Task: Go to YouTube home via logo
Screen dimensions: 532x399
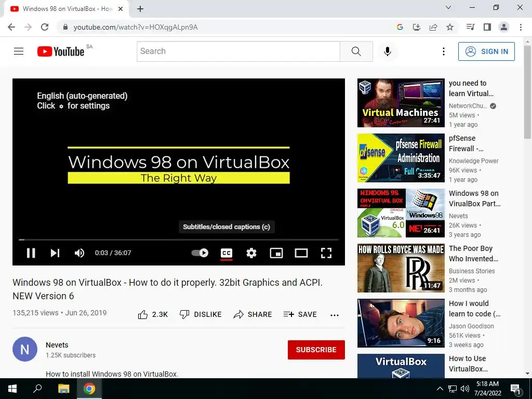Action: tap(61, 51)
